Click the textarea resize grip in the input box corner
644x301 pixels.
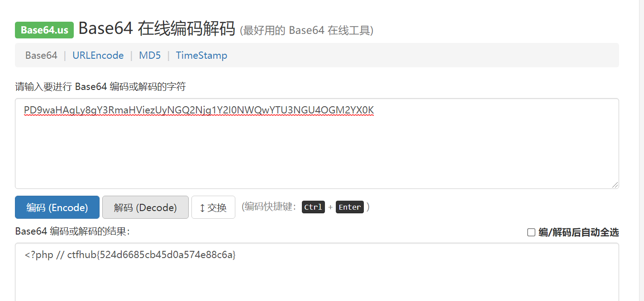pyautogui.click(x=615, y=185)
